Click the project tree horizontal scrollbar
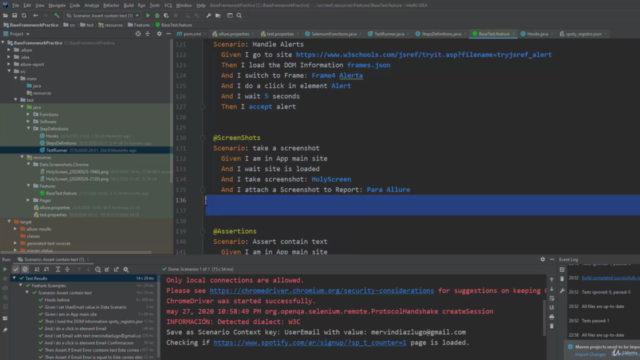 click(77, 252)
